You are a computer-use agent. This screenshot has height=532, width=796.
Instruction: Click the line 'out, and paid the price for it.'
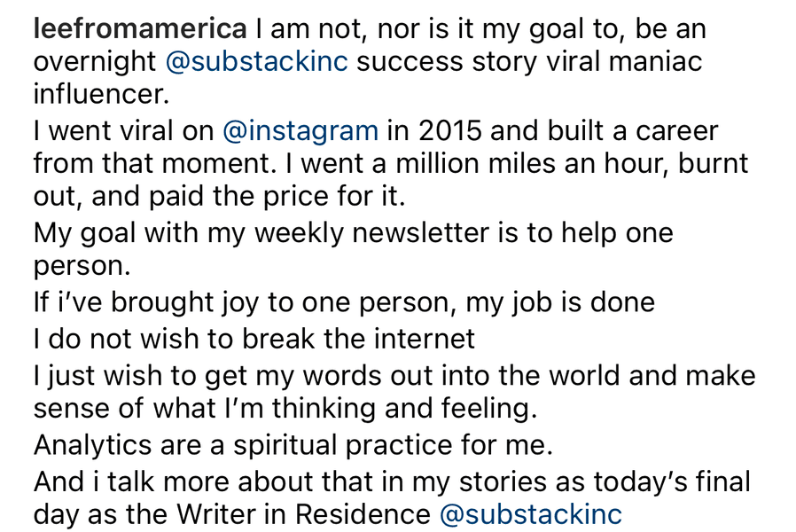219,196
